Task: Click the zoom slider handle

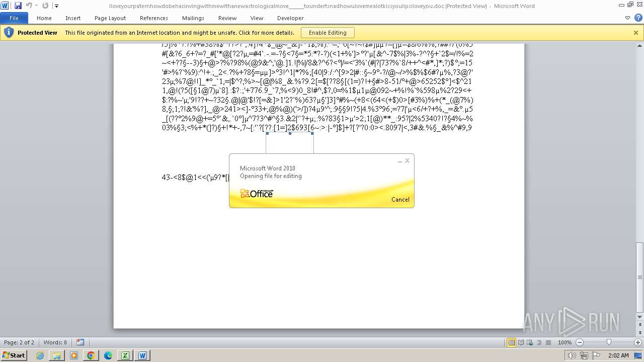Action: pos(609,342)
